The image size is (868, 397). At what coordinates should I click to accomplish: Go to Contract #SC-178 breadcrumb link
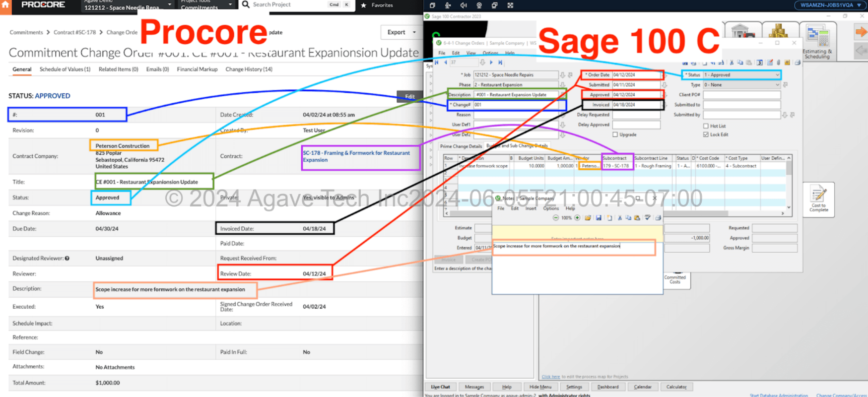click(x=74, y=32)
